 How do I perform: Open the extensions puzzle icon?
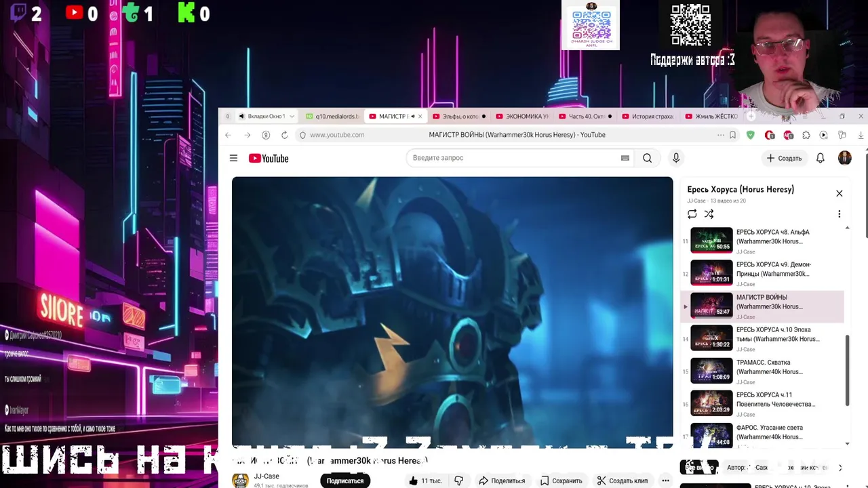click(806, 135)
